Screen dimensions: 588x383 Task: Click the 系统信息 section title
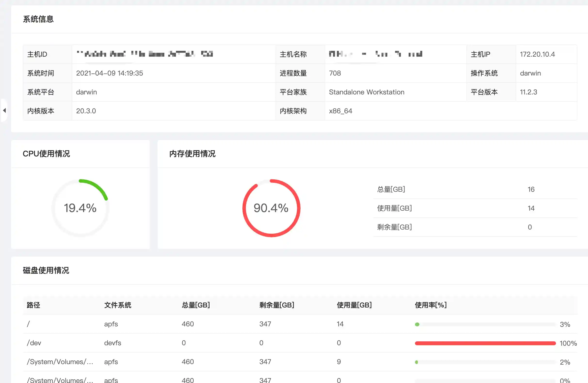38,19
